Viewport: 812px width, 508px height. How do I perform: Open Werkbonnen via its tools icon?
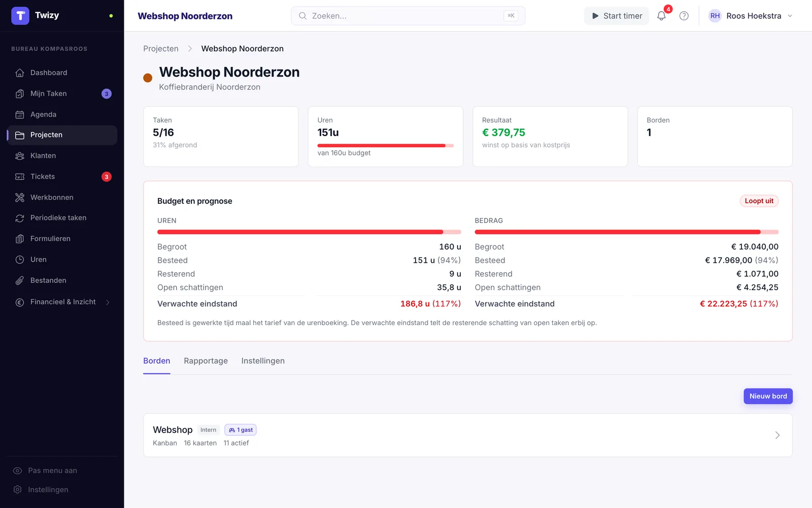(20, 197)
